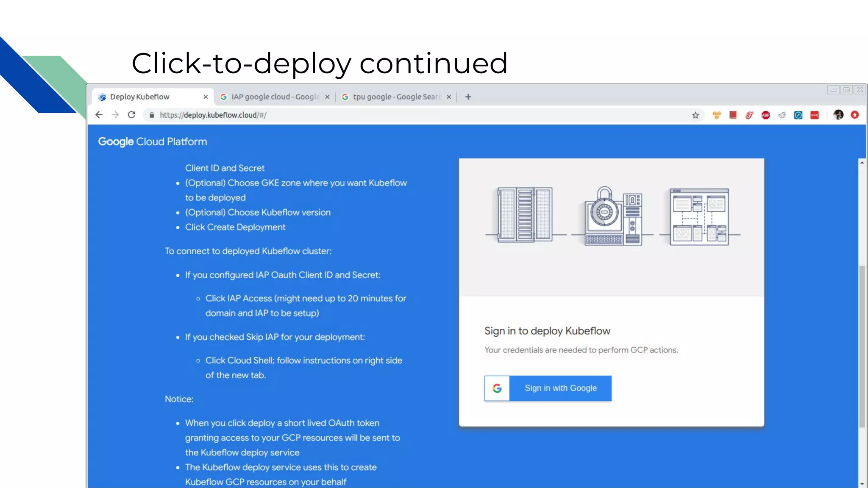Open a new browser tab
868x488 pixels.
coord(468,97)
